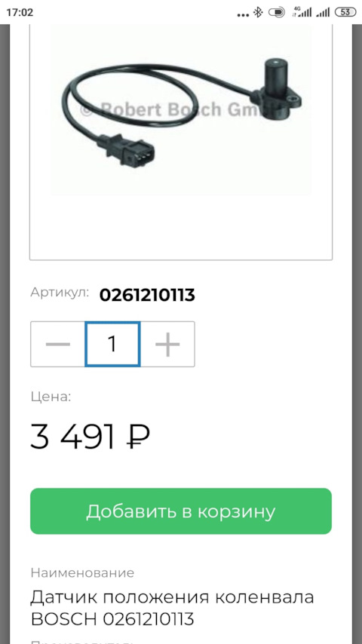
Task: Tap the 4G signal strength icon
Action: click(x=302, y=12)
